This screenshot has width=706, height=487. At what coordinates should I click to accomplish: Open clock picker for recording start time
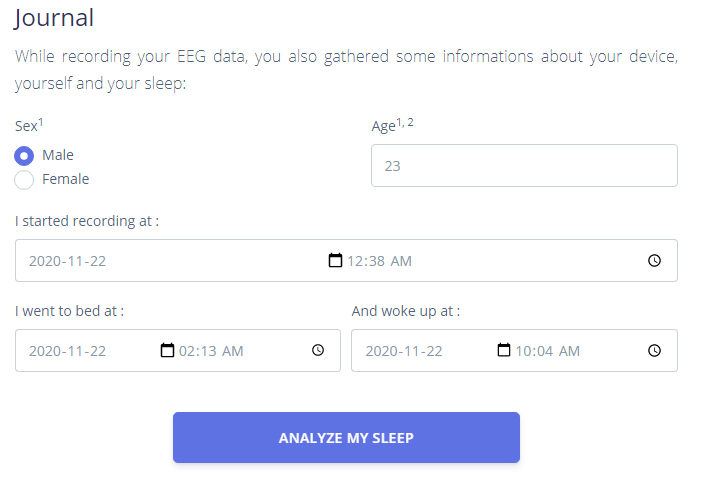point(654,261)
